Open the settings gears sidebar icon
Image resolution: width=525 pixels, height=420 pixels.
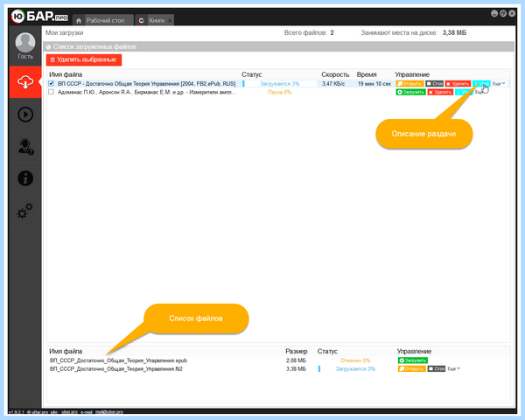25,211
